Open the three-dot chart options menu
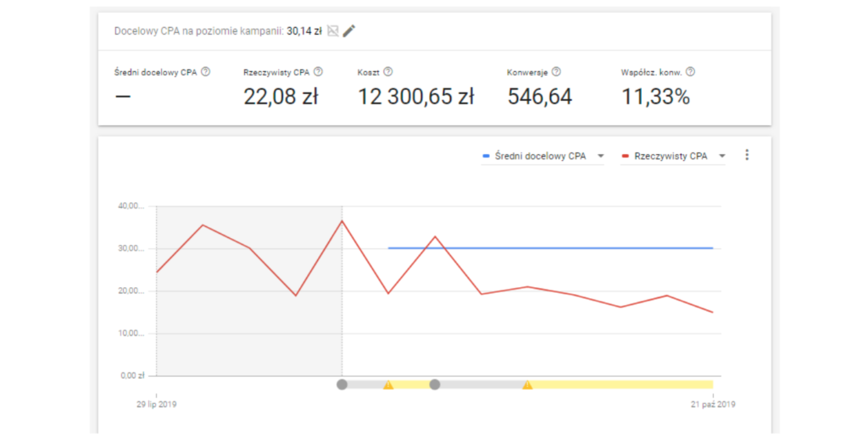The image size is (868, 437). (747, 155)
